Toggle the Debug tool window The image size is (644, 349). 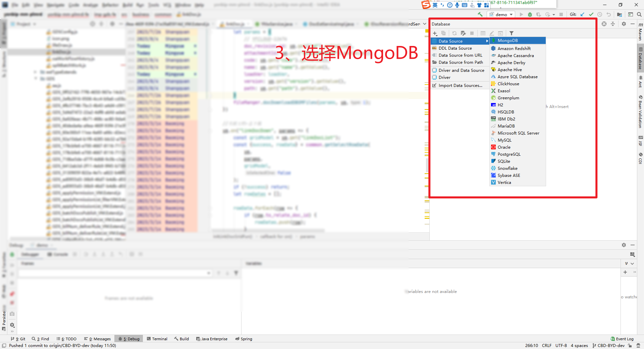point(128,339)
